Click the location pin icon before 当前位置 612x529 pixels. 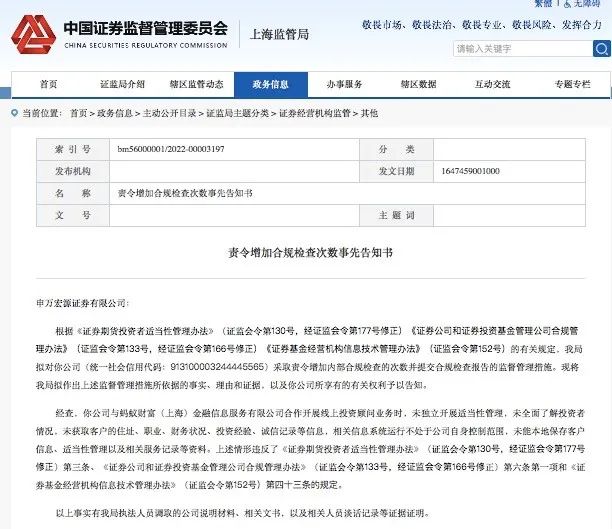tap(14, 113)
